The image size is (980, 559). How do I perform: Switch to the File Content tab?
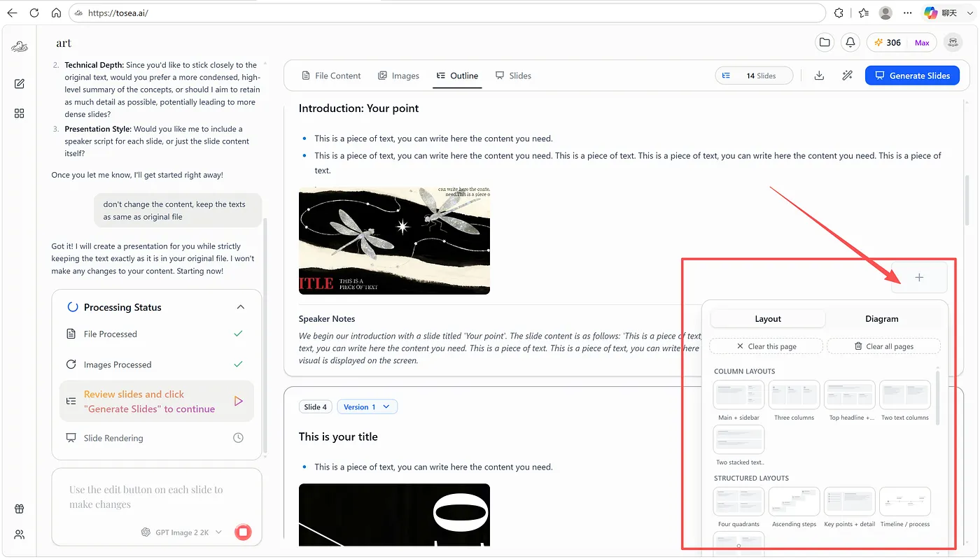tap(331, 76)
